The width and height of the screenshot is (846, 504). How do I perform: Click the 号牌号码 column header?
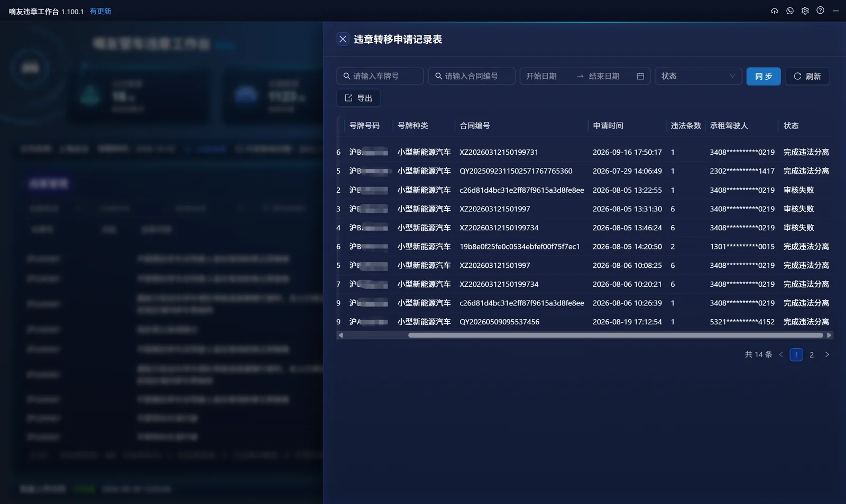tap(364, 126)
